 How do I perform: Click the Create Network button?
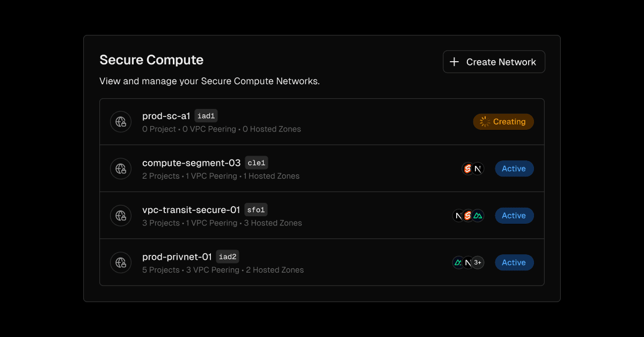pyautogui.click(x=494, y=61)
